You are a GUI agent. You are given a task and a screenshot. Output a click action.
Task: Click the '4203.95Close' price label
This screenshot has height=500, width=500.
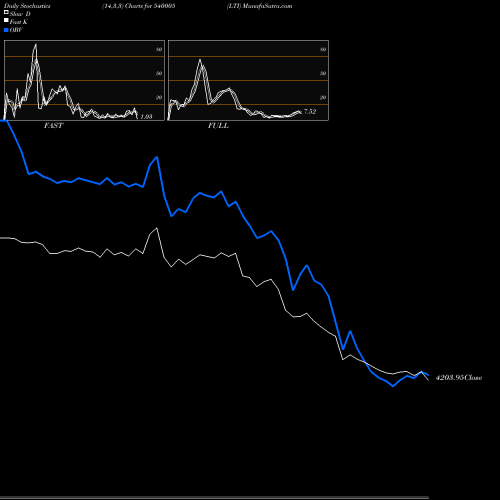click(x=459, y=378)
